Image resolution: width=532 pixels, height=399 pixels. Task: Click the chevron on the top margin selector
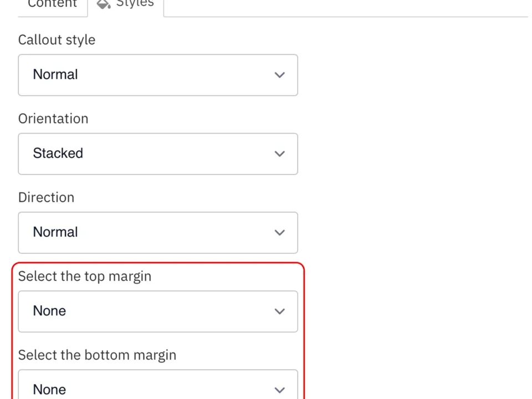click(x=279, y=311)
